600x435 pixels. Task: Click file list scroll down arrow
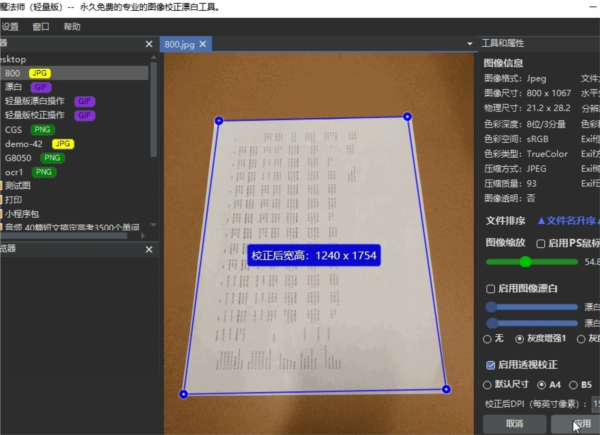pos(154,225)
